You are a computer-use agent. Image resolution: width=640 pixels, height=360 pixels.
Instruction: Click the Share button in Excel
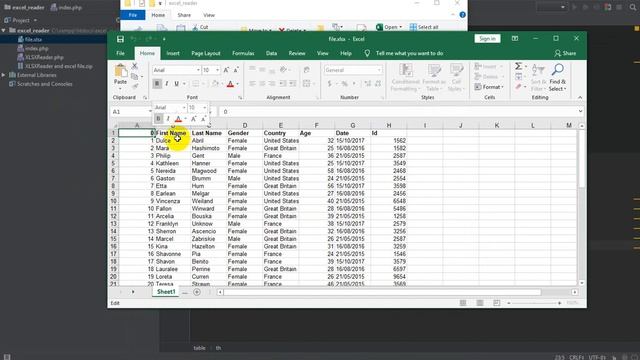(565, 53)
